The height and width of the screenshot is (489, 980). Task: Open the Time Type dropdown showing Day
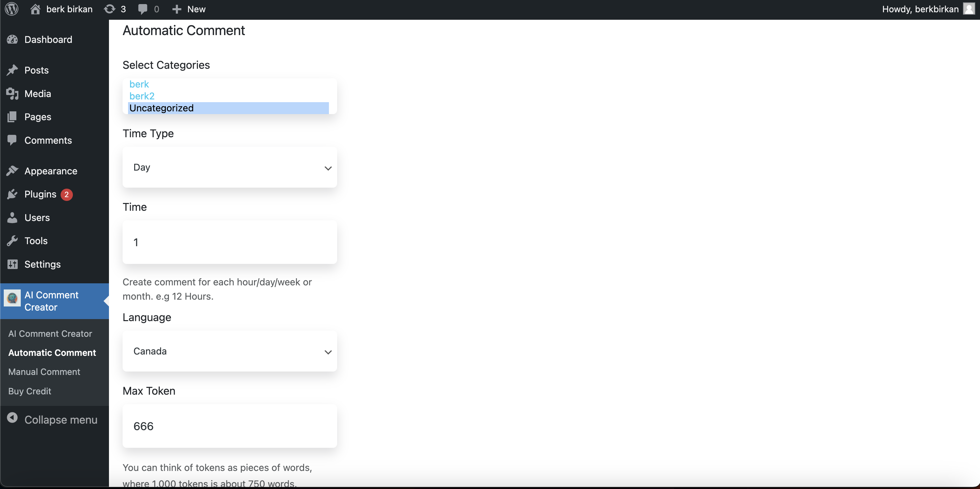tap(230, 168)
